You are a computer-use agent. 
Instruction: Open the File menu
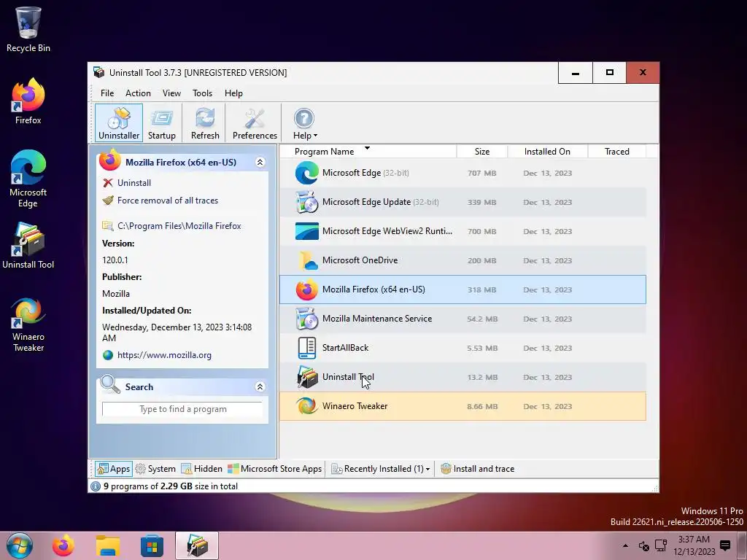point(107,93)
